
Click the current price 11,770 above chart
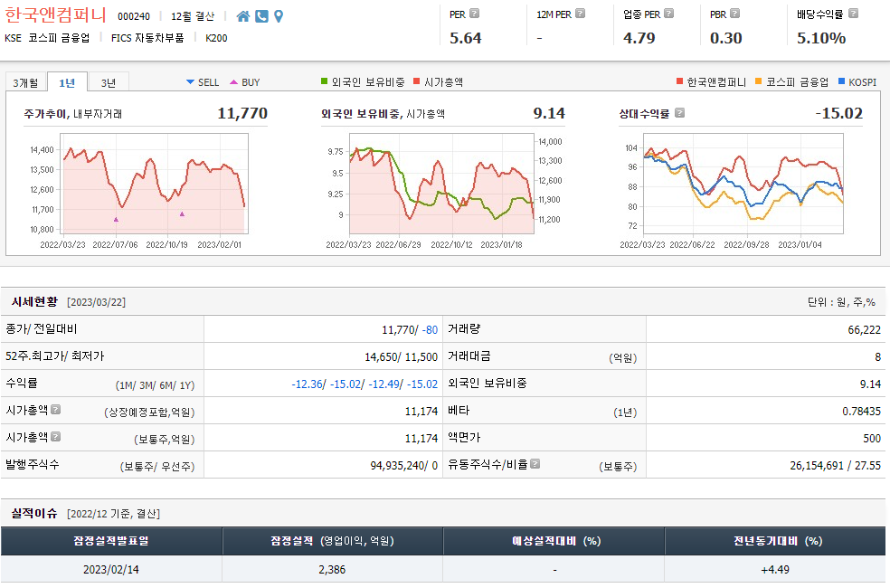coord(242,113)
